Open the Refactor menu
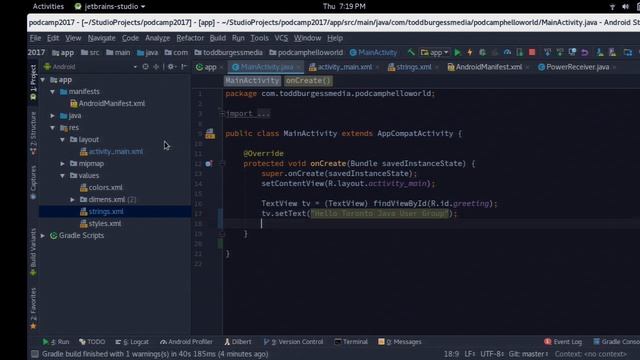Viewport: 640px width, 360px height. 190,38
